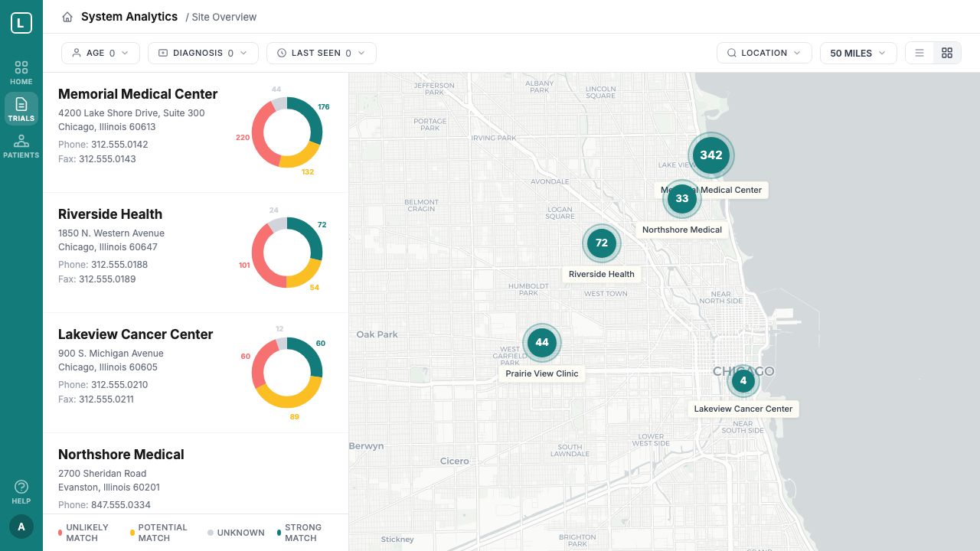This screenshot has width=980, height=551.
Task: Open the Last Seen filter dropdown
Action: point(321,53)
